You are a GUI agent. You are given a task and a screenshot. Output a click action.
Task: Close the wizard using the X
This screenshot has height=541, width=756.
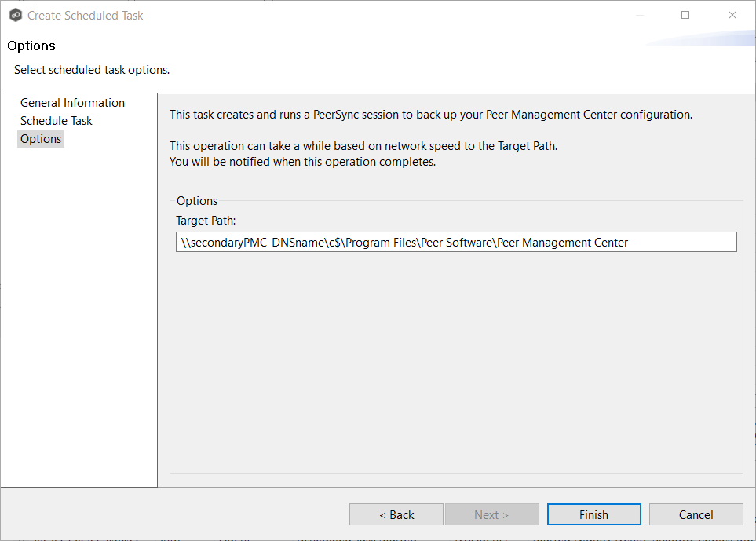tap(732, 15)
